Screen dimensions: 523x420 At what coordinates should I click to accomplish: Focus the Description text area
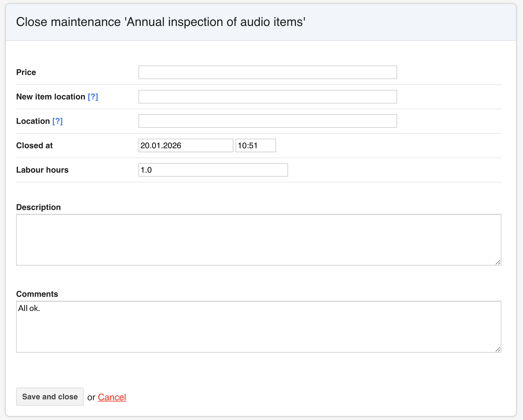tap(258, 240)
